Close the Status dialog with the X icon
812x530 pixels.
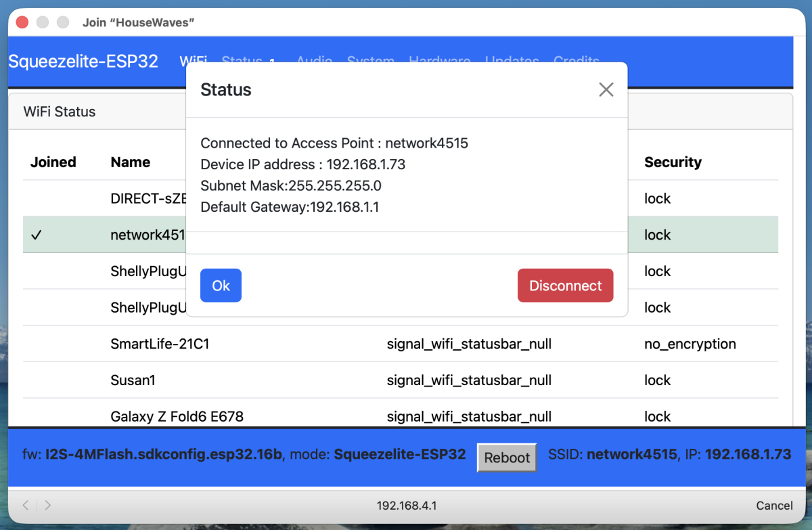[606, 89]
